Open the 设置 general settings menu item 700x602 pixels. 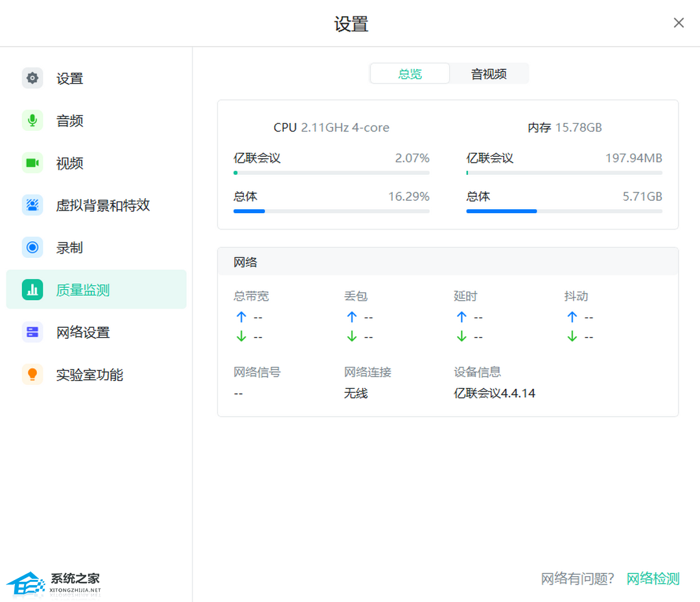pyautogui.click(x=97, y=78)
